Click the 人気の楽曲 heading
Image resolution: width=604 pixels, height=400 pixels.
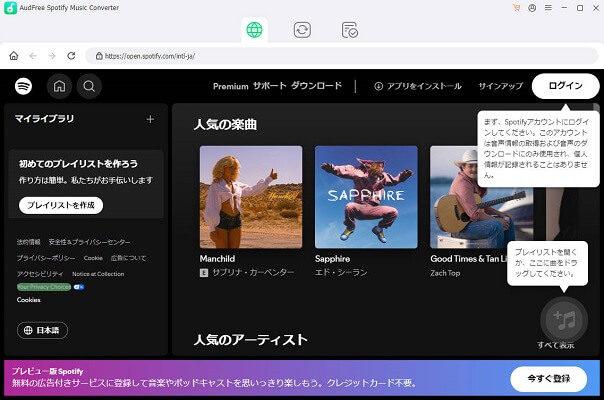(x=225, y=124)
